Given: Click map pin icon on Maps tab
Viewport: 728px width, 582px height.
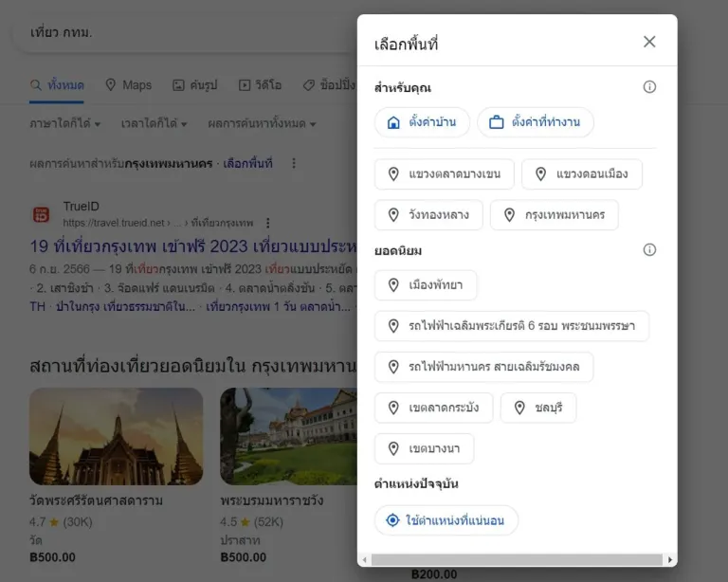Looking at the screenshot, I should click(x=111, y=85).
